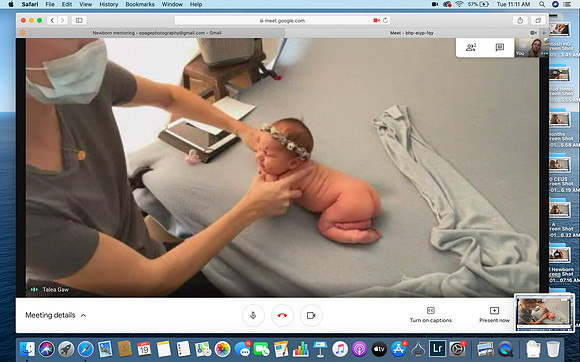Viewport: 580px width, 362px height.
Task: Mute microphone in the Meet call
Action: tap(253, 315)
